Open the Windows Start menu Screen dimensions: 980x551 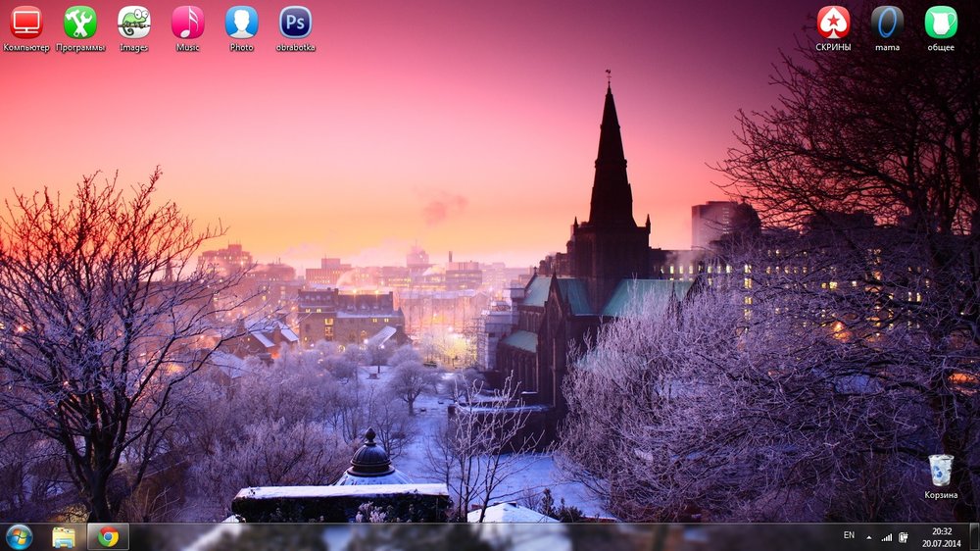[19, 536]
